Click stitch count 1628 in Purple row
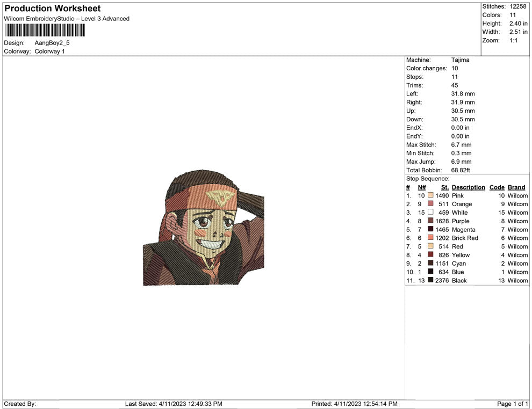 click(x=442, y=221)
